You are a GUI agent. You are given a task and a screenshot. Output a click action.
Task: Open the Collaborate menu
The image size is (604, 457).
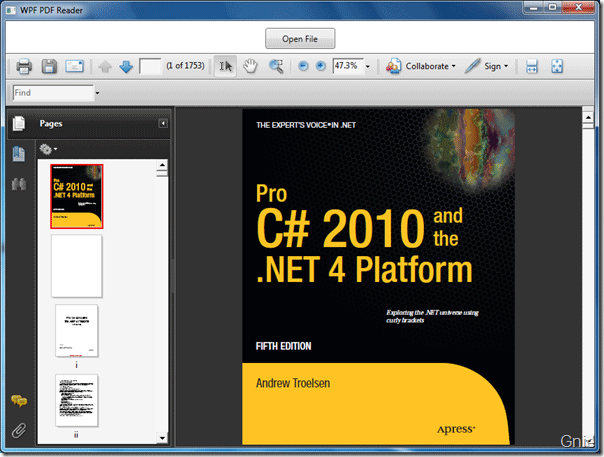click(424, 67)
